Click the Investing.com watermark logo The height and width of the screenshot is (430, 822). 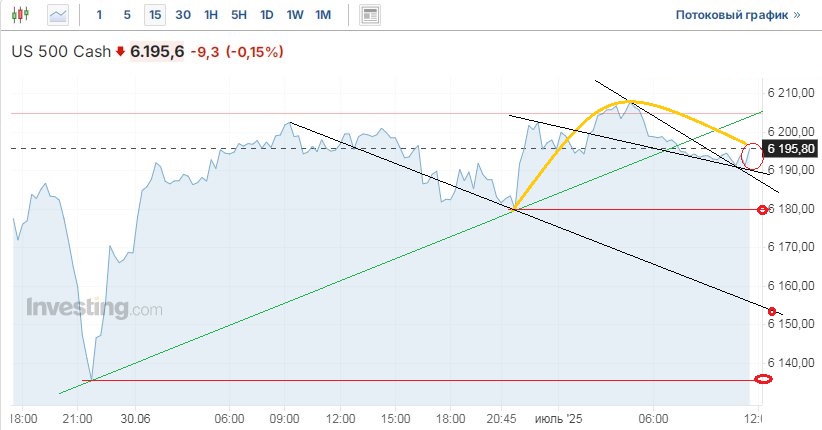(93, 308)
